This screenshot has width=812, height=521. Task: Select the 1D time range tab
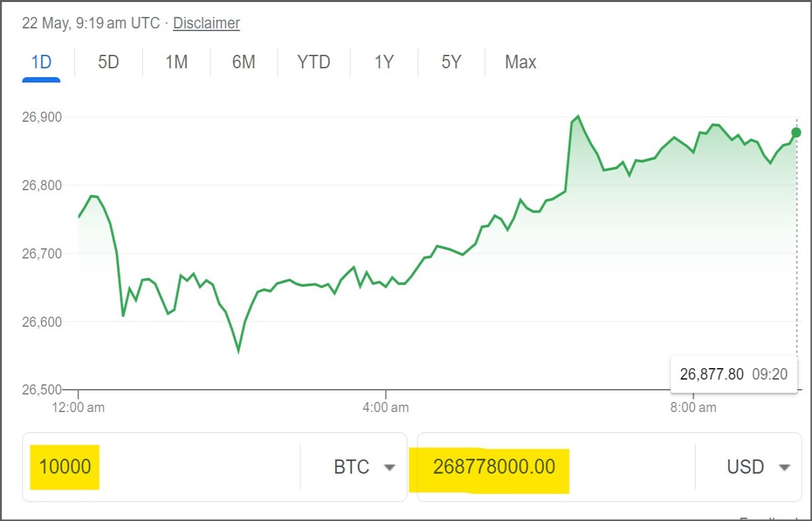pyautogui.click(x=41, y=62)
